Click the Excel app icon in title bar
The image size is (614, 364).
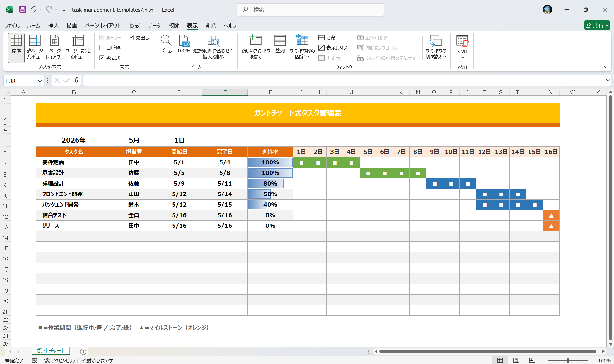click(x=10, y=10)
